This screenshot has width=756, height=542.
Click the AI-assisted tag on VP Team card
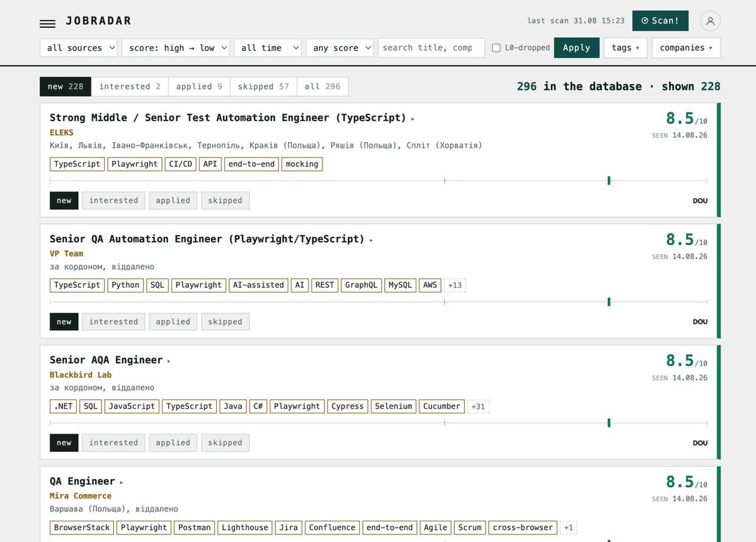pos(258,285)
